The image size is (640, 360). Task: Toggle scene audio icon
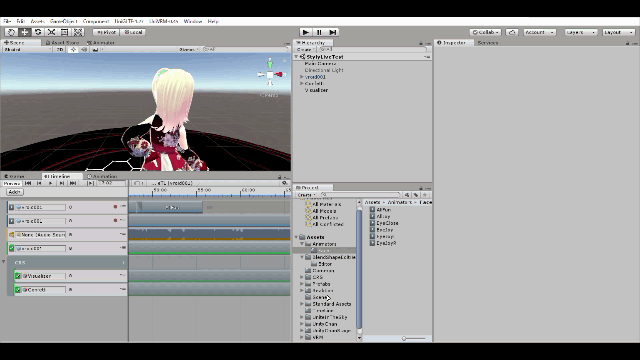pyautogui.click(x=84, y=49)
